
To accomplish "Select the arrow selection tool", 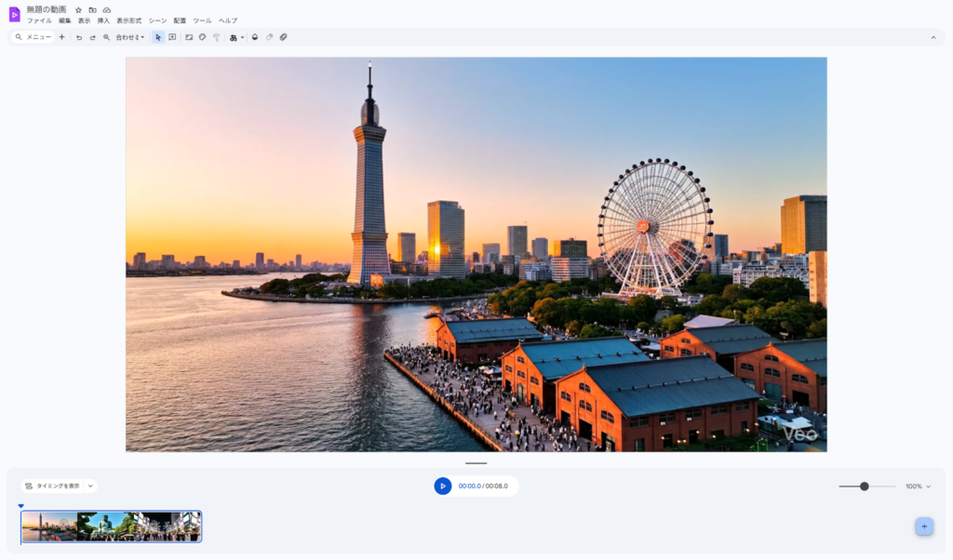I will [x=158, y=37].
